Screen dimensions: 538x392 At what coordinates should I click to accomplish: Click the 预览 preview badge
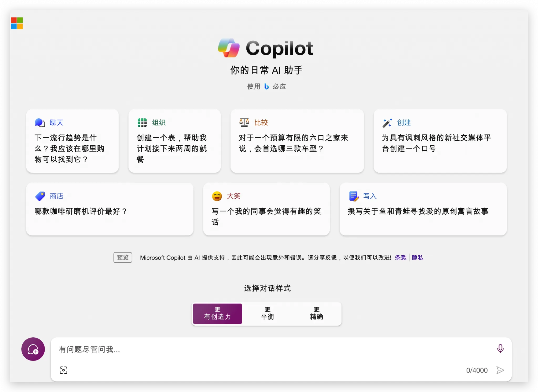[122, 257]
